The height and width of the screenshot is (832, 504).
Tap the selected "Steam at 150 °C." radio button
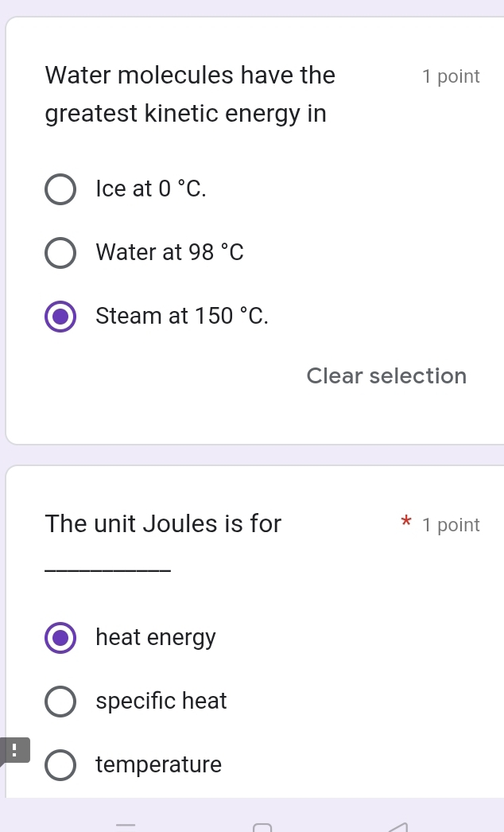pyautogui.click(x=60, y=317)
